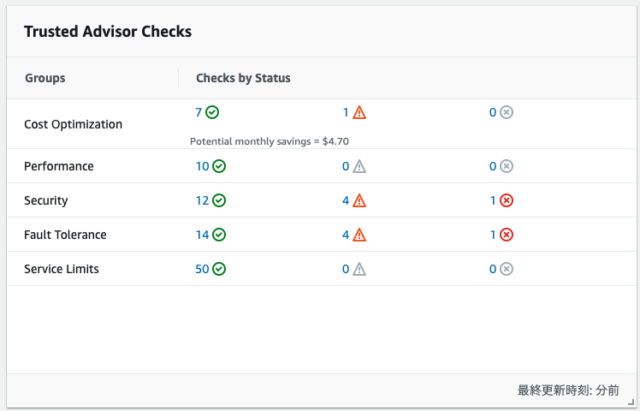This screenshot has height=411, width=640.
Task: Click the Trusted Advisor Checks widget title
Action: [x=108, y=31]
